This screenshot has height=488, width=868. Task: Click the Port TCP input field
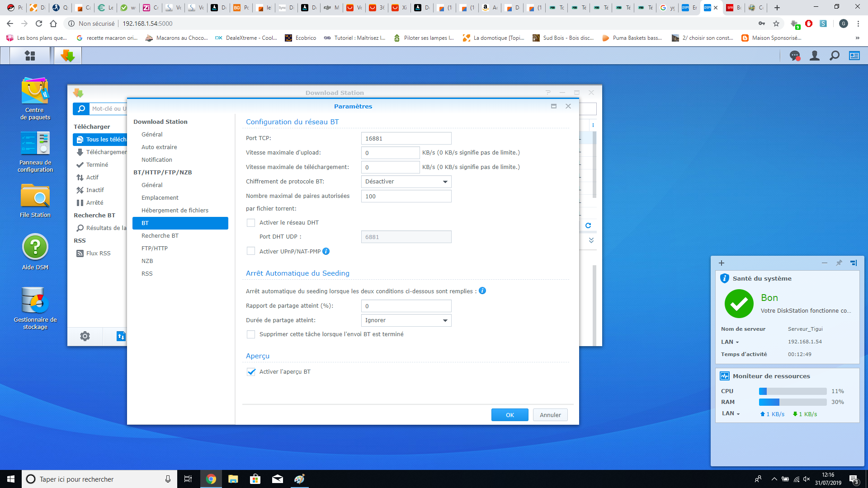click(x=406, y=138)
